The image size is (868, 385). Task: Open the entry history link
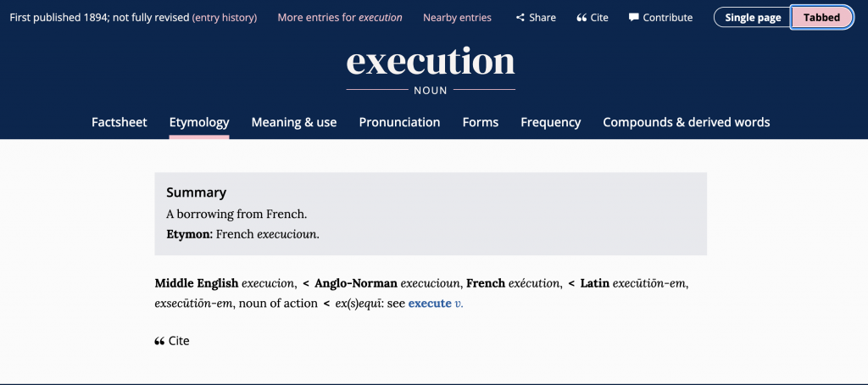(x=225, y=18)
